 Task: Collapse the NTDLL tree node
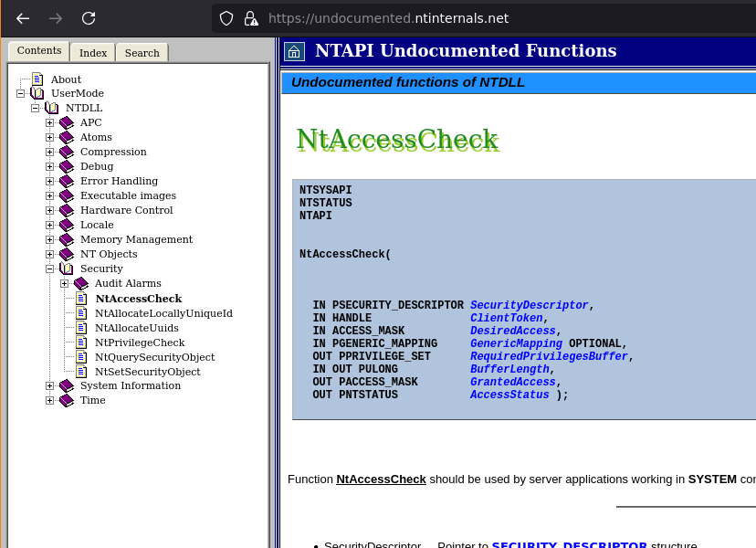point(36,108)
